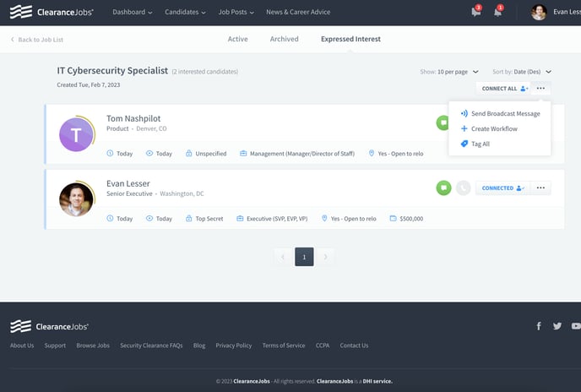
Task: Open Terms of Service footer link
Action: click(x=284, y=346)
